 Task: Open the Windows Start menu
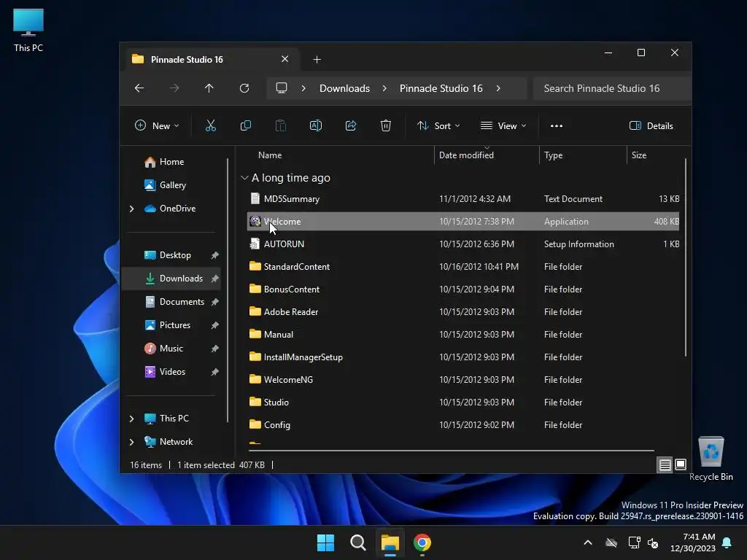point(326,542)
